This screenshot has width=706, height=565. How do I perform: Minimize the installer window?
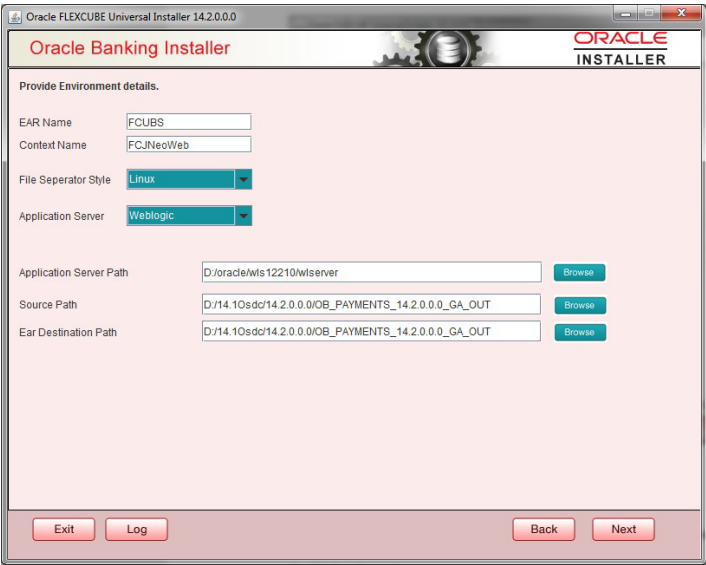point(625,14)
